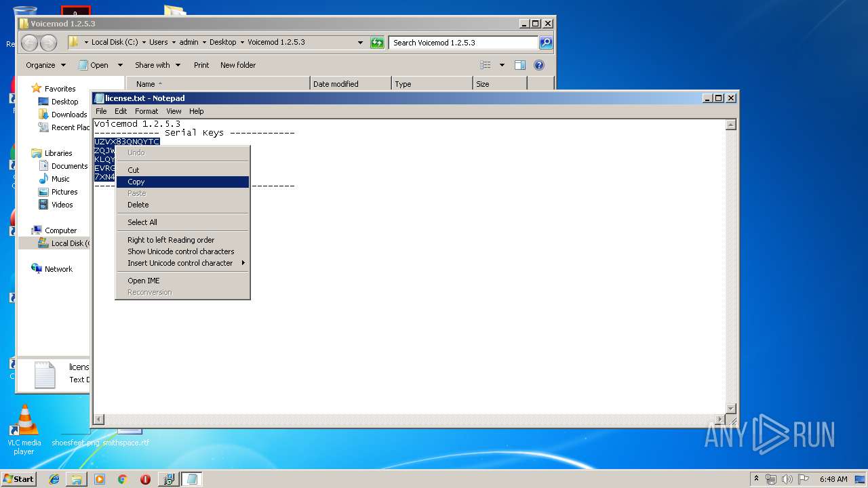Choose Open IME in the context menu
The width and height of the screenshot is (868, 488).
(182, 281)
